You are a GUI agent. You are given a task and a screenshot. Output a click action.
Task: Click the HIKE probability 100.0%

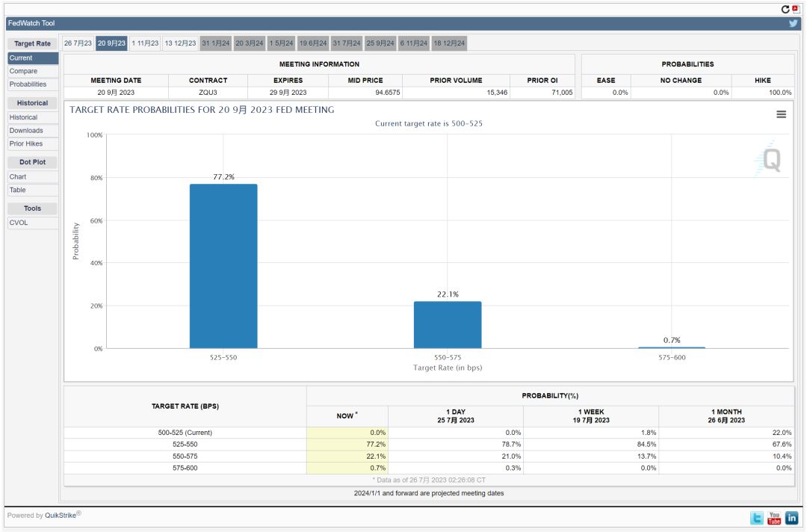point(780,93)
